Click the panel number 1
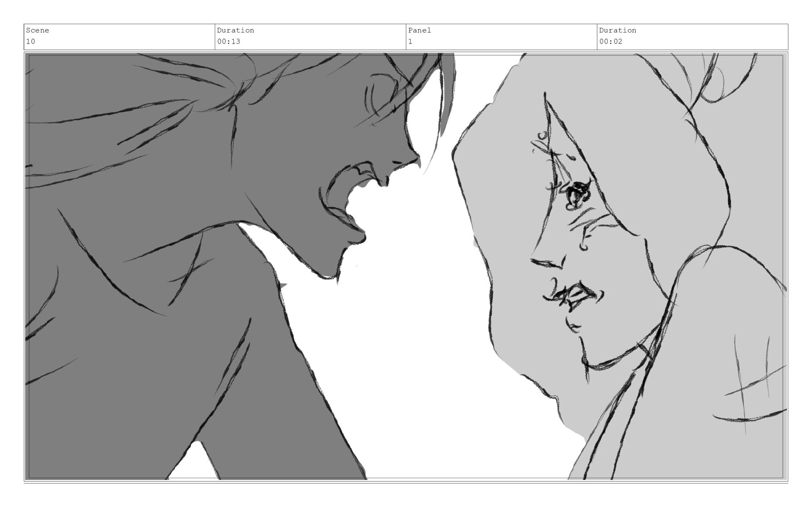 (410, 41)
